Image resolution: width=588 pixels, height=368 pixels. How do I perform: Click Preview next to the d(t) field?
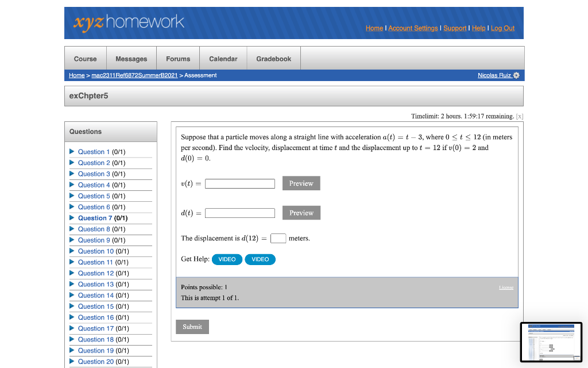tap(301, 213)
